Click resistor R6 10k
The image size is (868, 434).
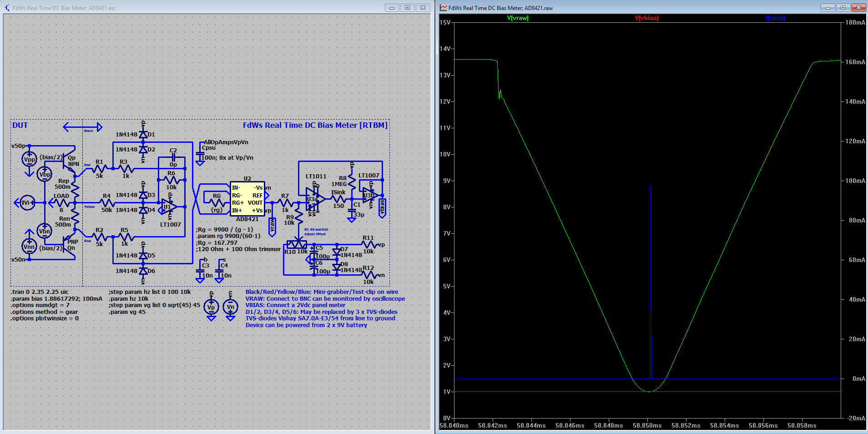(172, 180)
